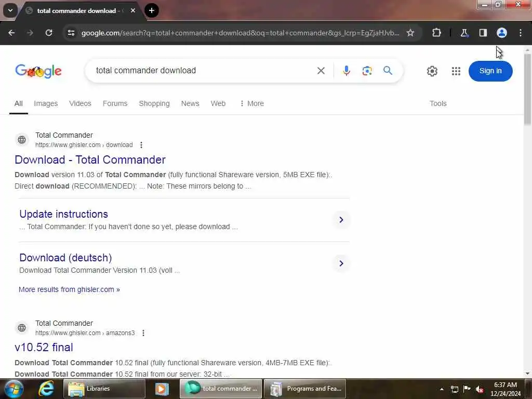Click the page vertical scrollbar thumb
532x399 pixels.
tap(527, 89)
